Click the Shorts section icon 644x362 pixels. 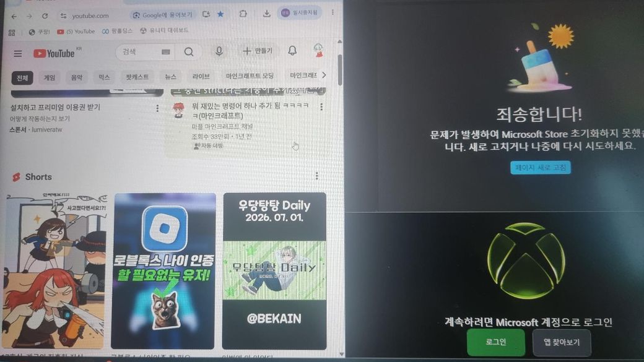tap(17, 177)
